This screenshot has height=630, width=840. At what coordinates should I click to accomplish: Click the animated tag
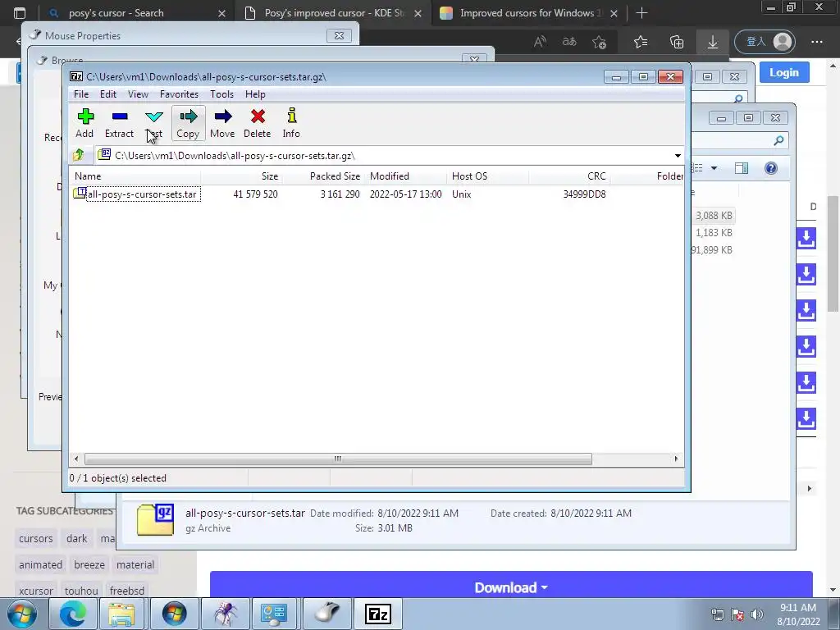tap(41, 564)
